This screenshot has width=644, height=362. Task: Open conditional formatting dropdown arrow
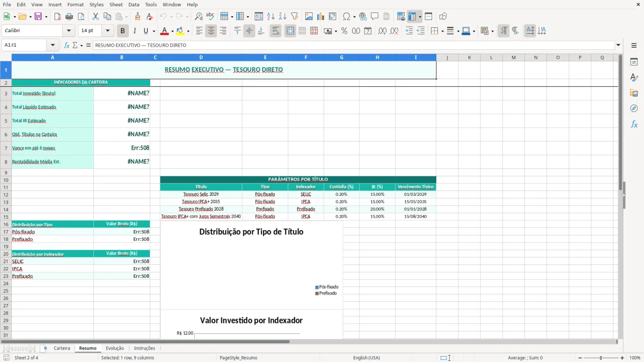click(492, 31)
